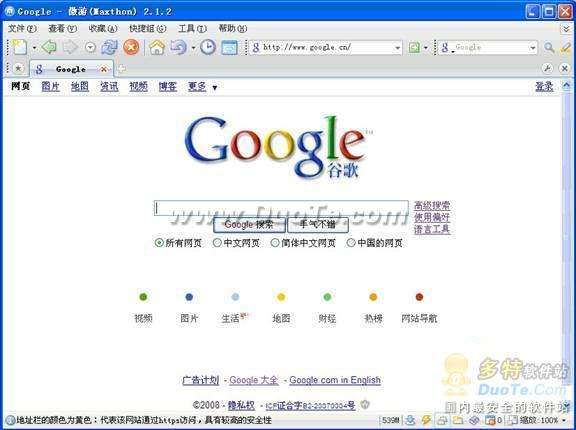The height and width of the screenshot is (430, 576).
Task: Open the back/forward history dropdown circle
Action: click(90, 47)
